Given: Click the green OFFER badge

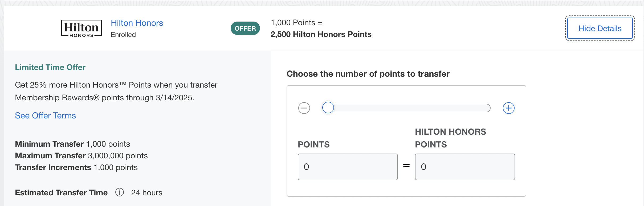Looking at the screenshot, I should (245, 28).
